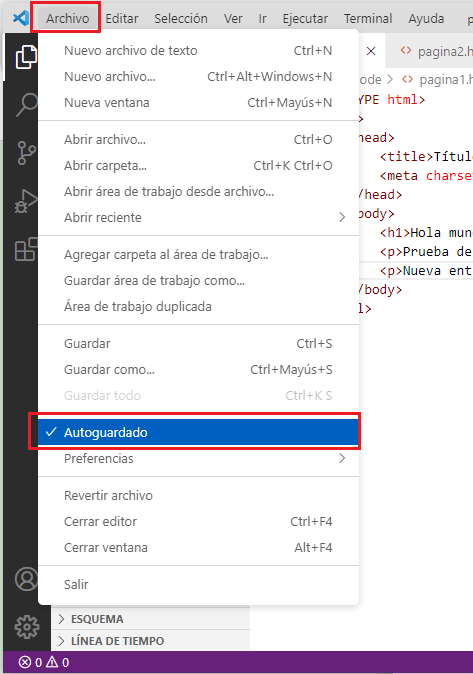Open the Editar menu
The width and height of the screenshot is (473, 674).
[x=122, y=18]
